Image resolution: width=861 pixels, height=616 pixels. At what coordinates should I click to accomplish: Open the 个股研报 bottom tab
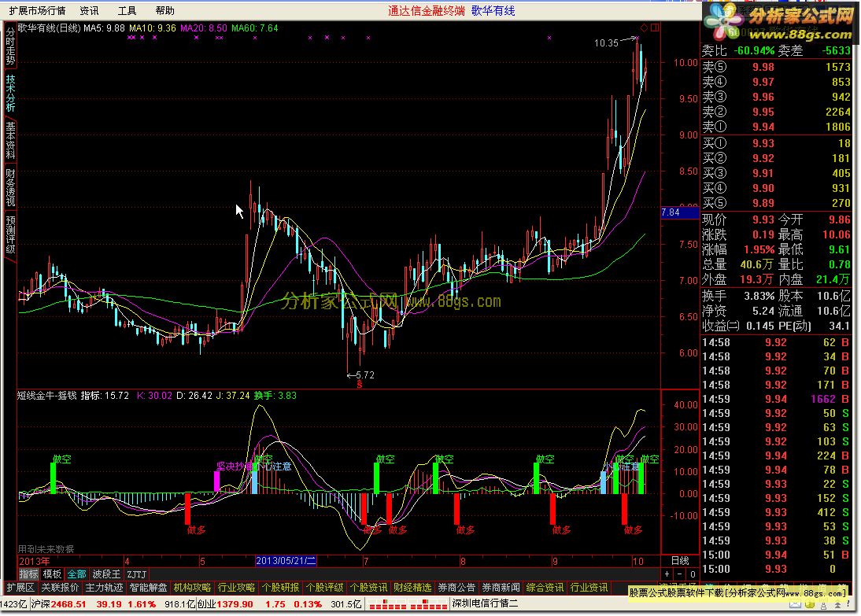(280, 588)
